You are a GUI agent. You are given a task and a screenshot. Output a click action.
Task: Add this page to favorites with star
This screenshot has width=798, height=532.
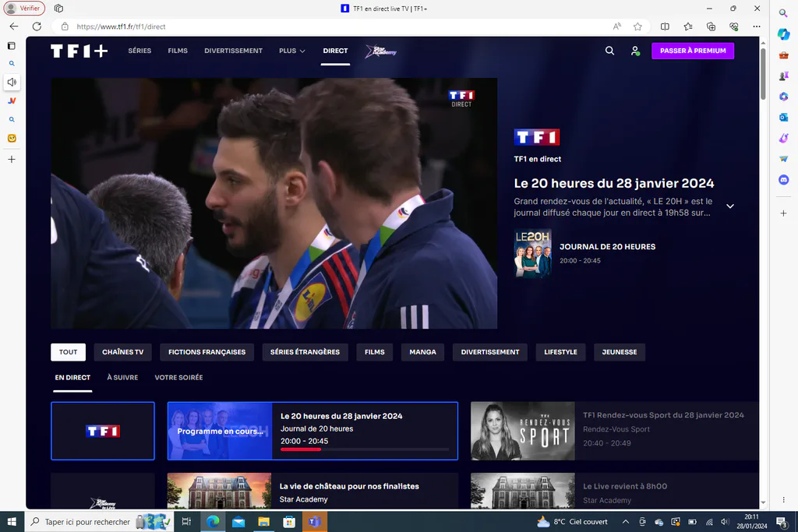pyautogui.click(x=637, y=26)
